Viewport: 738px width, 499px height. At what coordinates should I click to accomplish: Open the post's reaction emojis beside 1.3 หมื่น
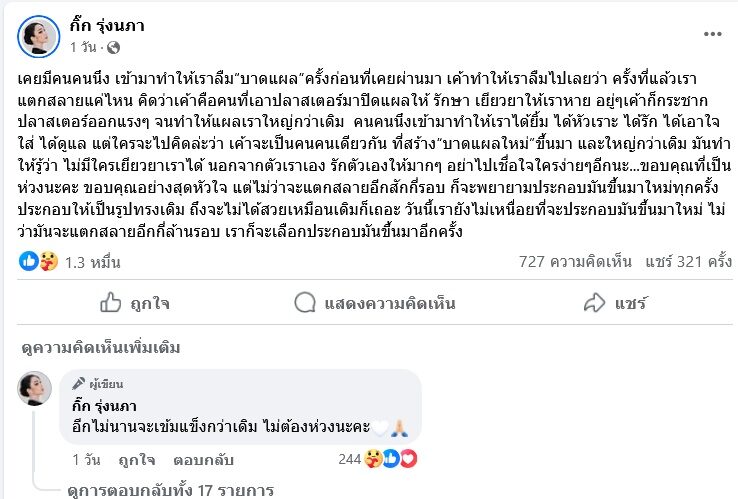click(x=39, y=262)
